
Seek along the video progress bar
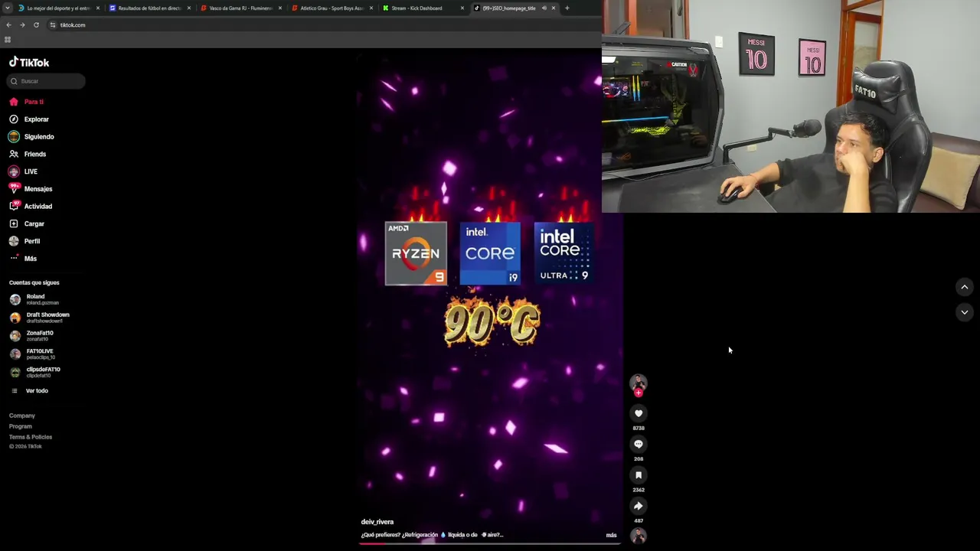point(490,543)
